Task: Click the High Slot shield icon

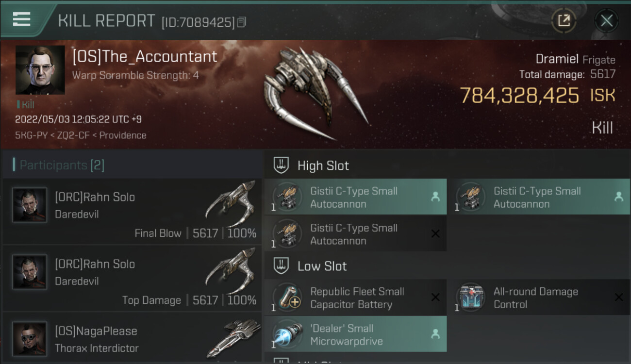Action: pyautogui.click(x=282, y=165)
